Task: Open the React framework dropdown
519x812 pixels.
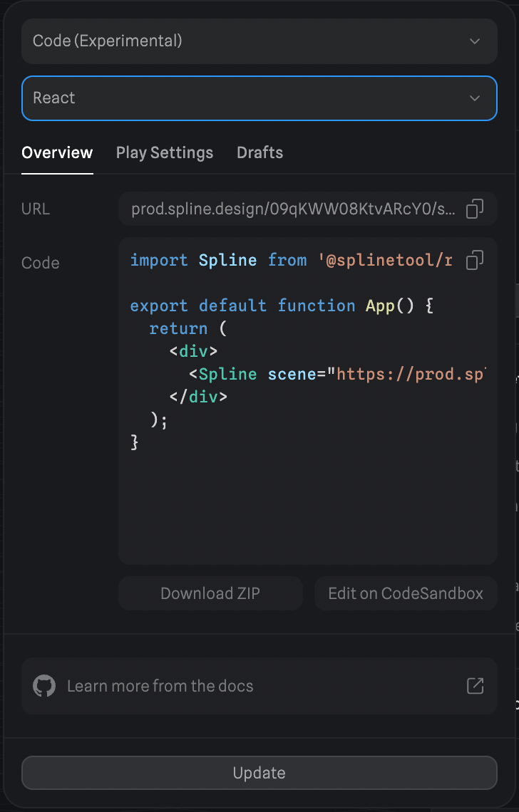Action: pyautogui.click(x=259, y=98)
